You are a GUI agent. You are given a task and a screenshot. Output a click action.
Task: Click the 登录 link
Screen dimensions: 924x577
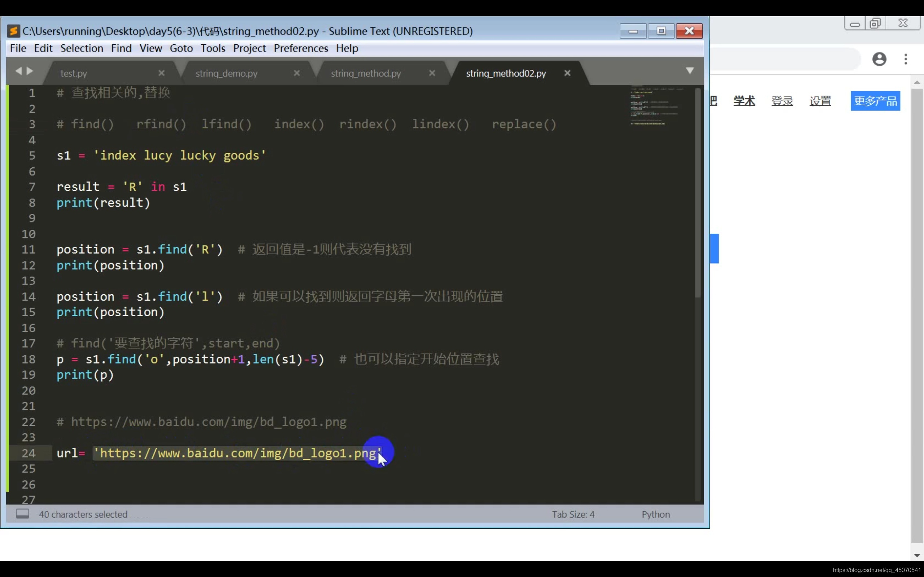(x=782, y=101)
